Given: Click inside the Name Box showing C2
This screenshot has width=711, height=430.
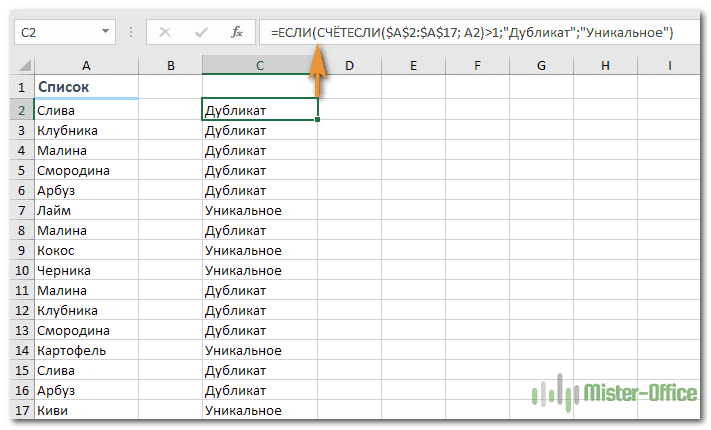Looking at the screenshot, I should point(60,32).
